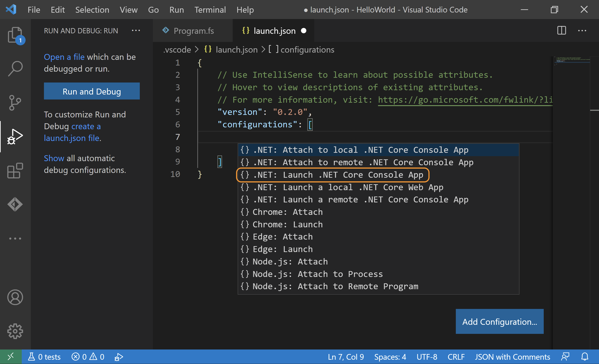Image resolution: width=599 pixels, height=364 pixels.
Task: Open the Search view icon
Action: pos(15,69)
